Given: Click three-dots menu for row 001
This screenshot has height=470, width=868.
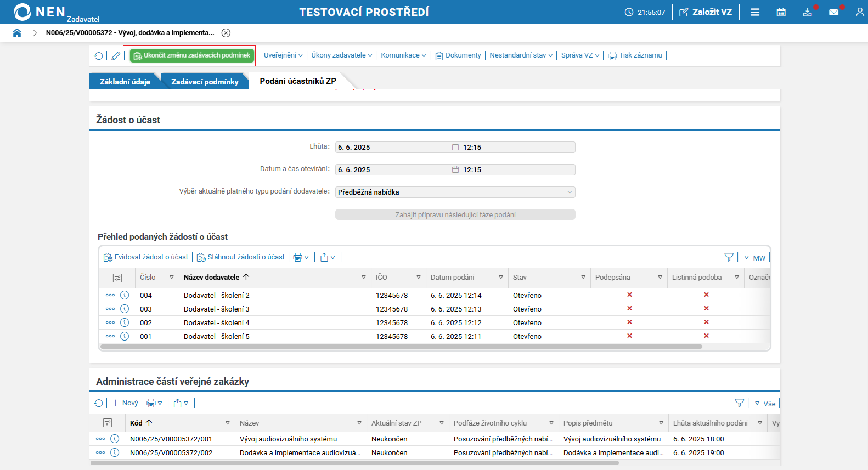Looking at the screenshot, I should [x=110, y=336].
